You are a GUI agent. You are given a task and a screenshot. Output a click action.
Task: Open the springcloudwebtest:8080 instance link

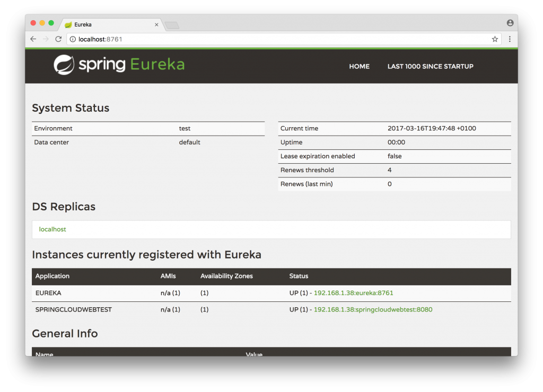pos(373,310)
